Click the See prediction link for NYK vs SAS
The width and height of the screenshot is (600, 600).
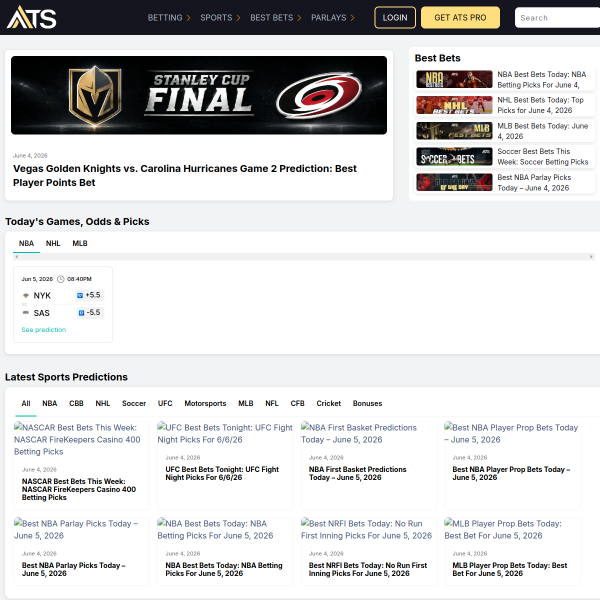tap(44, 329)
